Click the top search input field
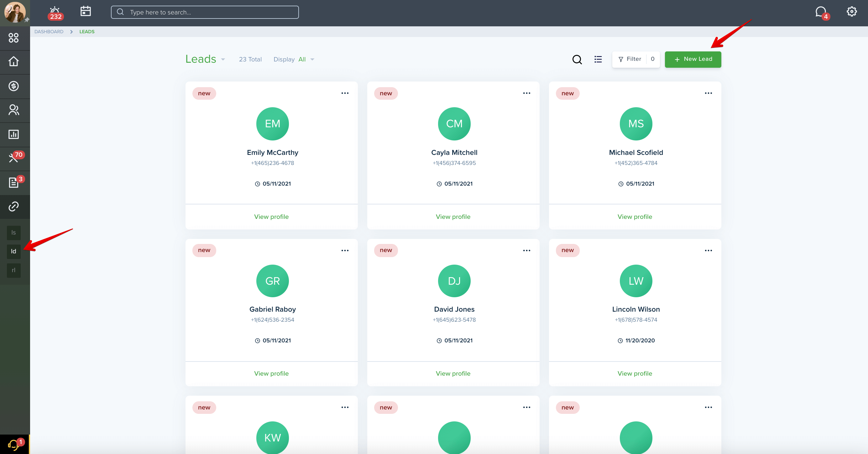This screenshot has height=454, width=868. (205, 12)
